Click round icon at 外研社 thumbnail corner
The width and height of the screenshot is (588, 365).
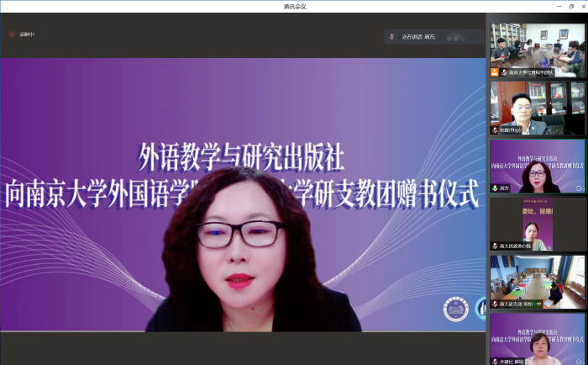point(580,362)
